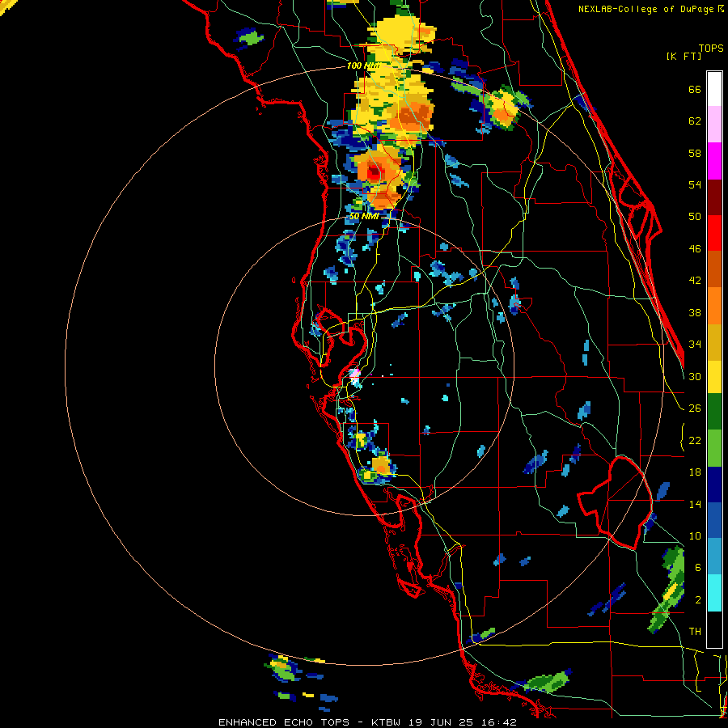Click the 16:42 timestamp in caption

(x=498, y=722)
